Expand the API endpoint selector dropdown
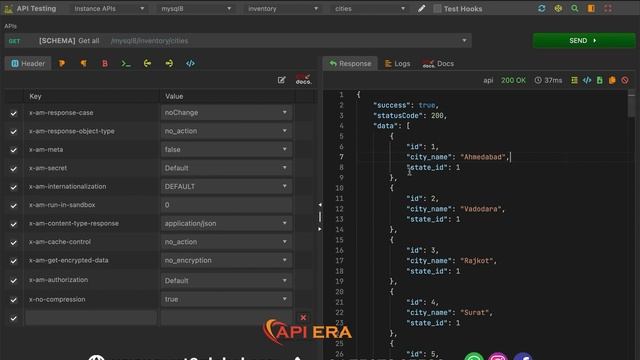The height and width of the screenshot is (360, 640). tap(464, 40)
